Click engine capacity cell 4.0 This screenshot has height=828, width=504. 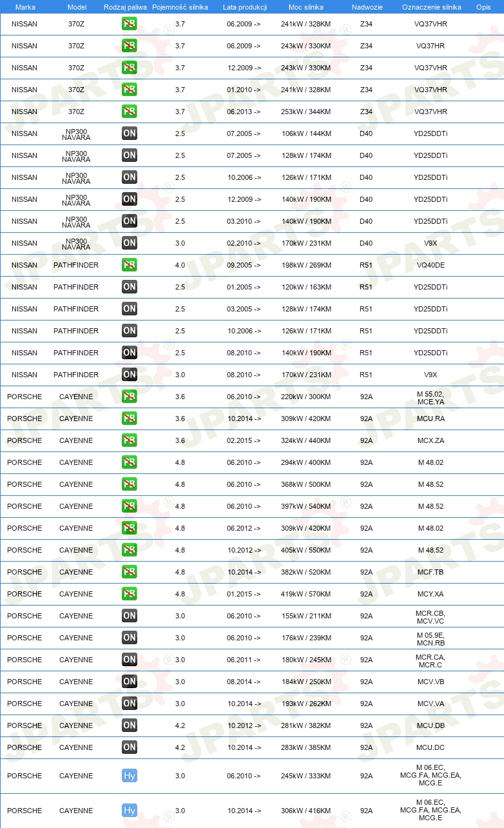180,265
